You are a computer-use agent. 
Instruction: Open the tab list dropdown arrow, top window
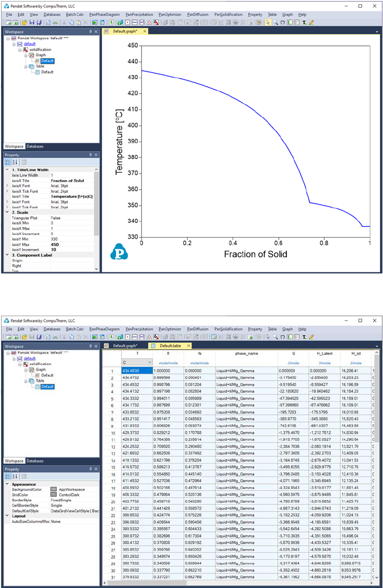(x=377, y=32)
